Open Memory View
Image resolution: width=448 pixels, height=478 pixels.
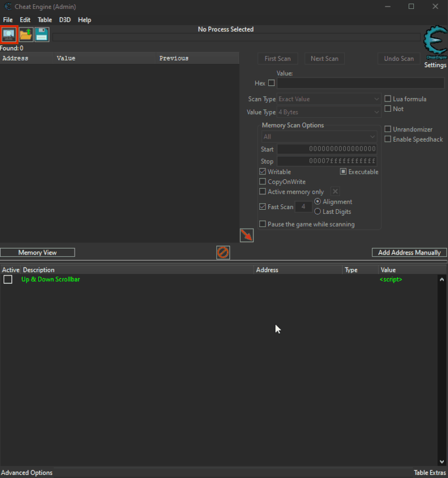(38, 252)
